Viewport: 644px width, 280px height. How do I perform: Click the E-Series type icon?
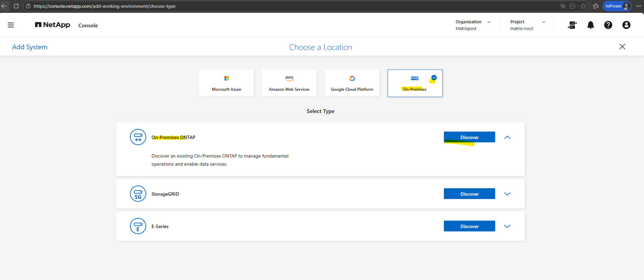138,226
